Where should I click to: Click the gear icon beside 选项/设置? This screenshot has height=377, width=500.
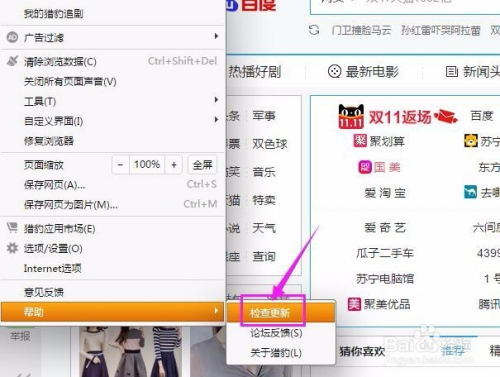point(12,248)
